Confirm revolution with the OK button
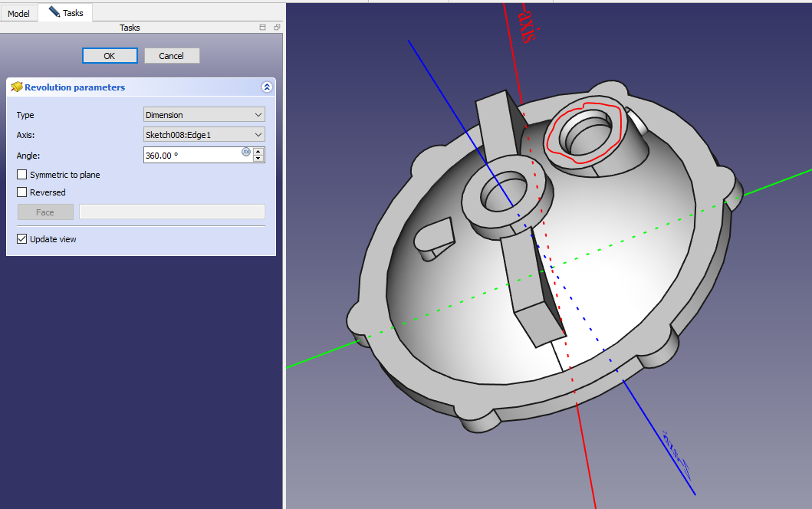 110,56
